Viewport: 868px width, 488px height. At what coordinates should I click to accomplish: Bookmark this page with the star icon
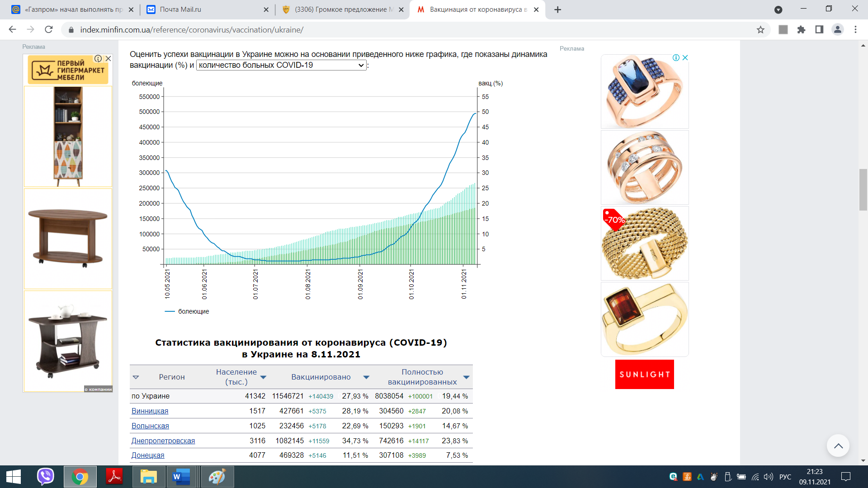[760, 29]
